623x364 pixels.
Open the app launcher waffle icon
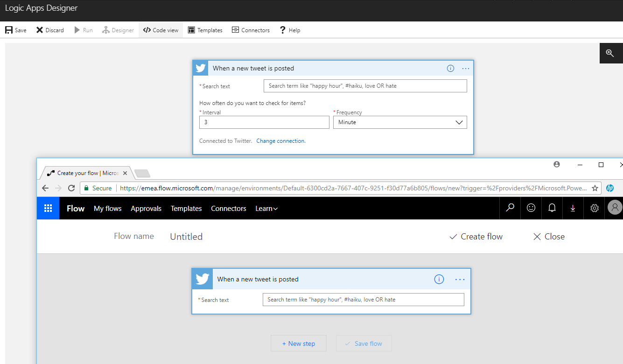[48, 208]
